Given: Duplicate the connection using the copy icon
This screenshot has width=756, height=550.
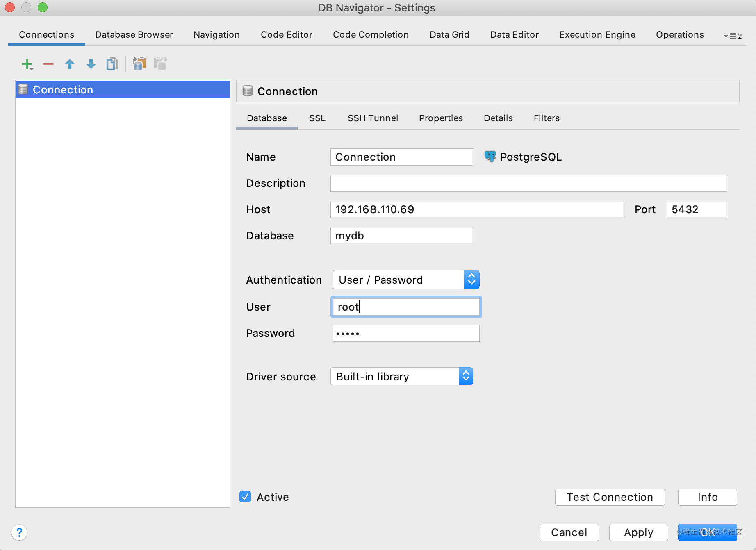Looking at the screenshot, I should pyautogui.click(x=112, y=64).
